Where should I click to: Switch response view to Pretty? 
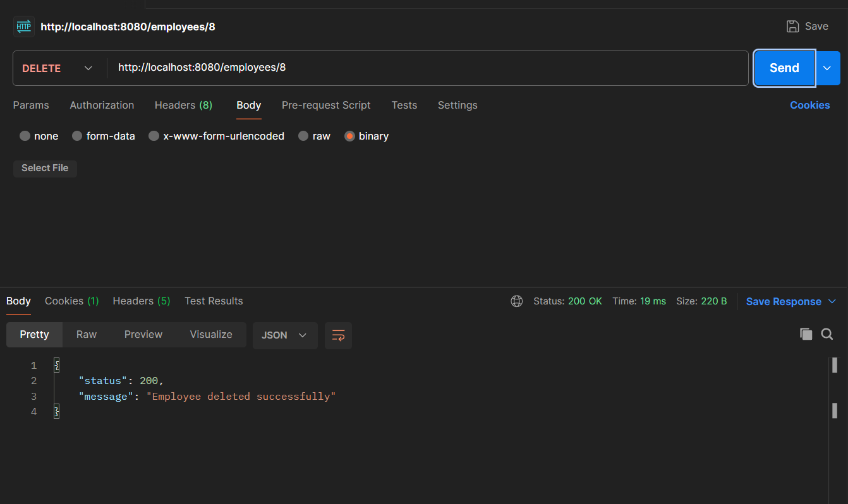(x=34, y=335)
